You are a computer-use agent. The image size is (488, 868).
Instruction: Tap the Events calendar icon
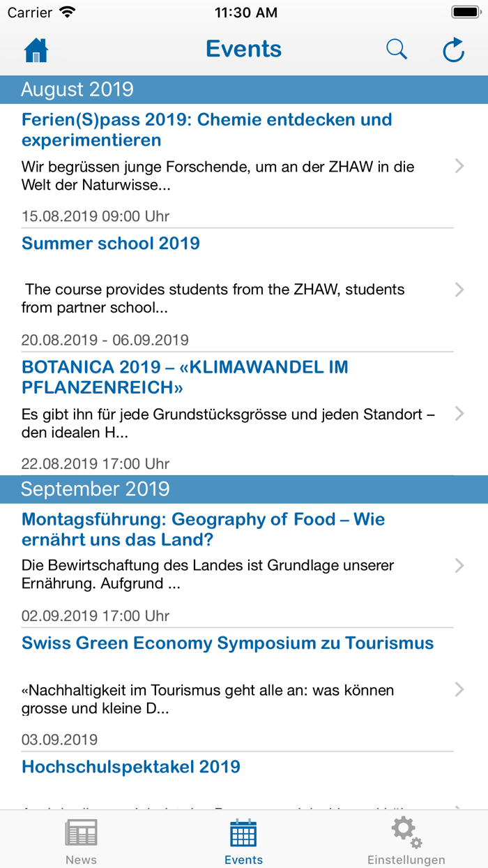pos(243,832)
